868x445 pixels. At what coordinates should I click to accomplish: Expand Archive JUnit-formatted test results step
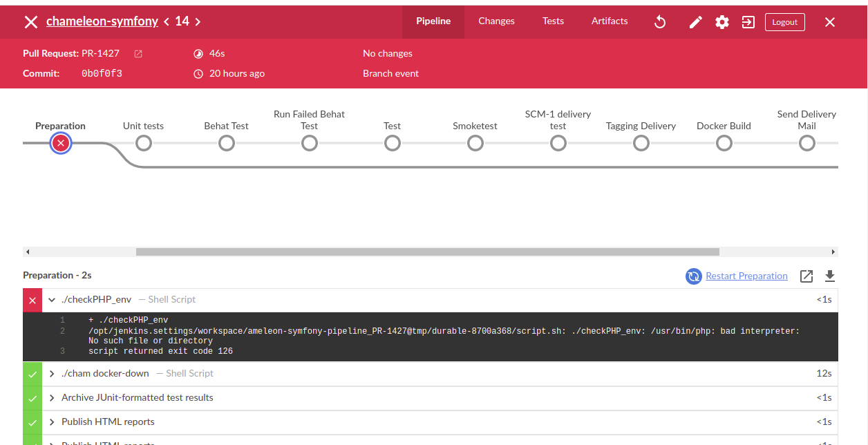pos(52,398)
